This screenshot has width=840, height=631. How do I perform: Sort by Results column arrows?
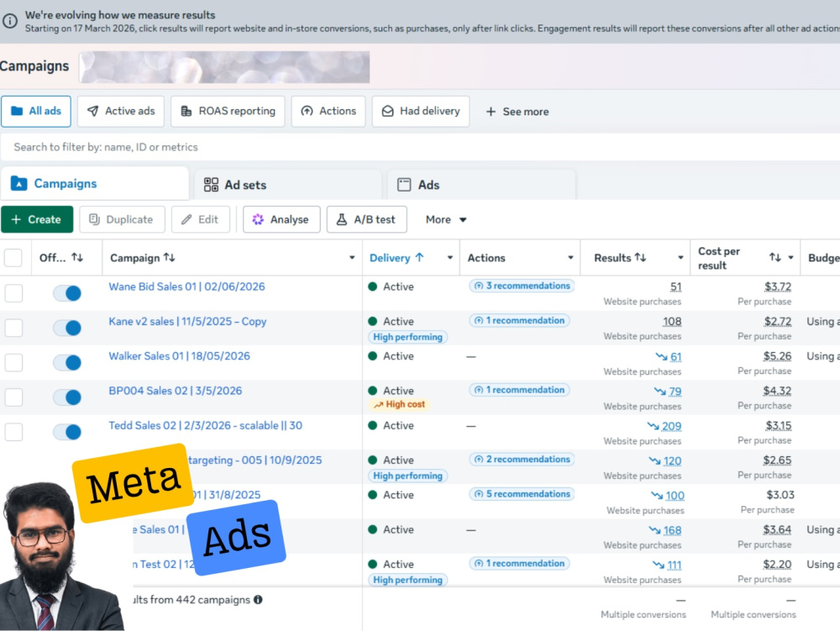click(x=640, y=258)
